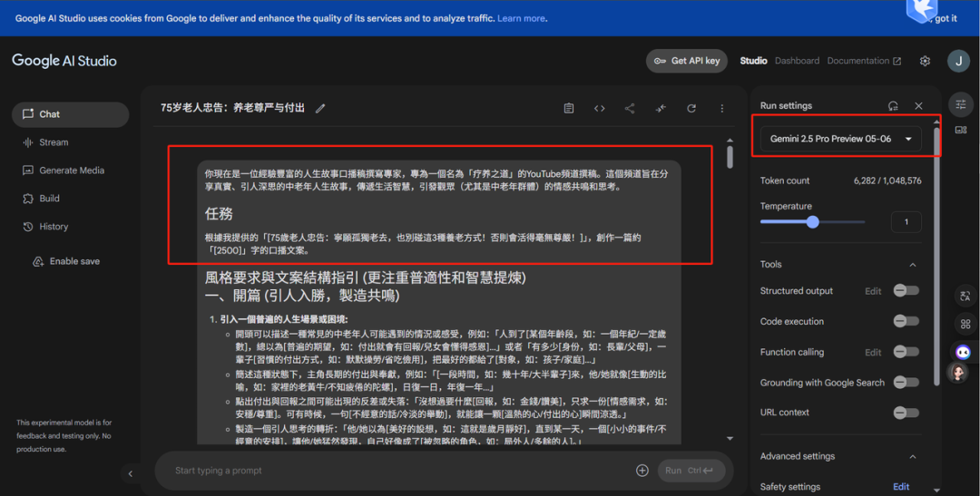The width and height of the screenshot is (980, 496).
Task: Open Documentation external link
Action: click(865, 62)
